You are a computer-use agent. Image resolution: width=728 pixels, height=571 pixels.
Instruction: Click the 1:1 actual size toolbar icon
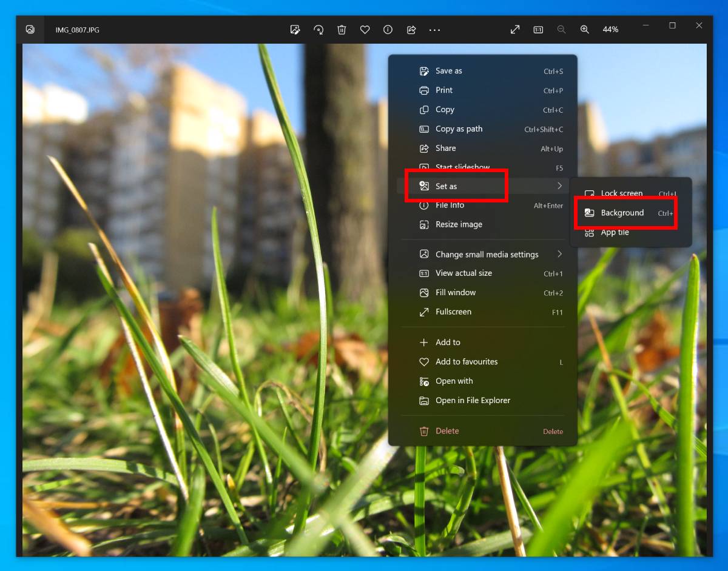point(538,29)
